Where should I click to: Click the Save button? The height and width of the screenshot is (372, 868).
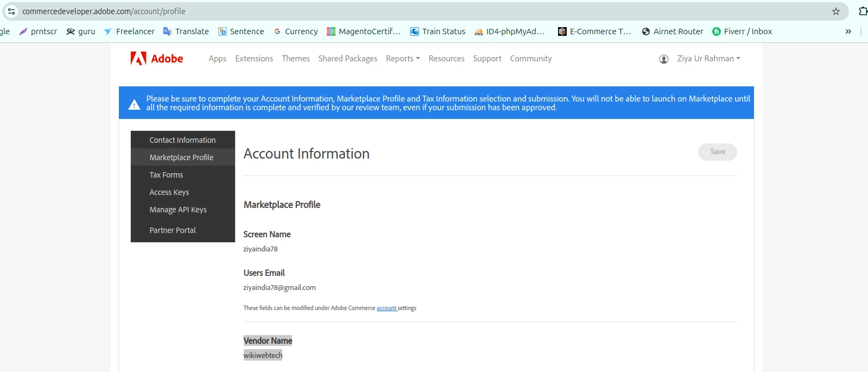coord(718,152)
